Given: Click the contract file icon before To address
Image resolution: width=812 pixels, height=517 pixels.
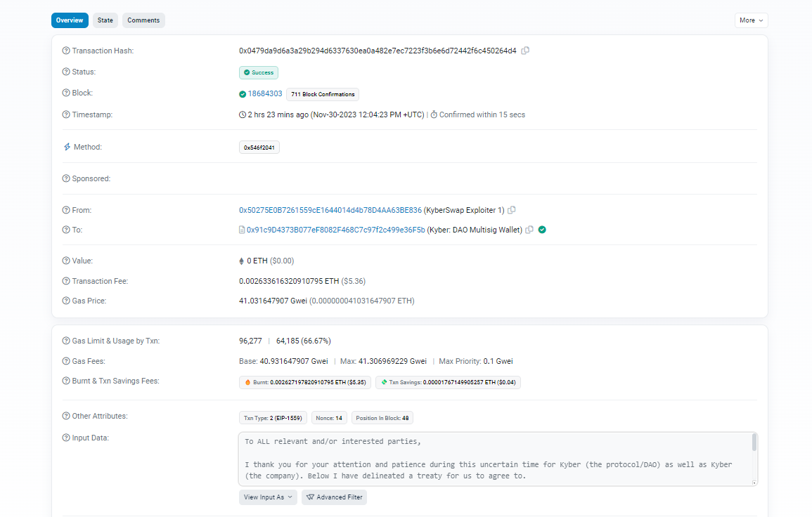Looking at the screenshot, I should pos(242,230).
